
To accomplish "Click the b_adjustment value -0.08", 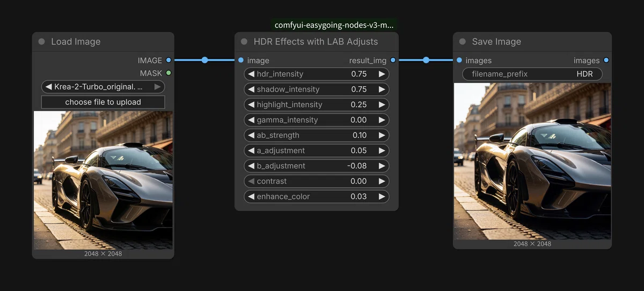I will (x=357, y=166).
